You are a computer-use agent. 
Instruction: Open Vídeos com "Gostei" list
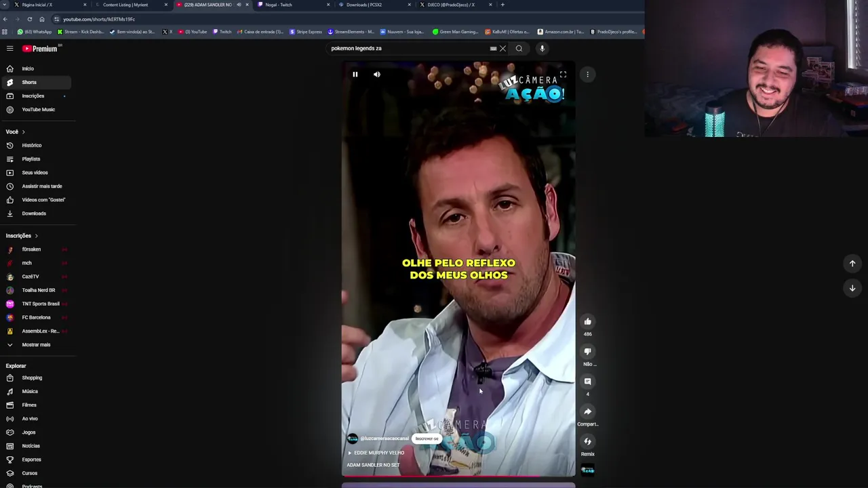pos(35,199)
